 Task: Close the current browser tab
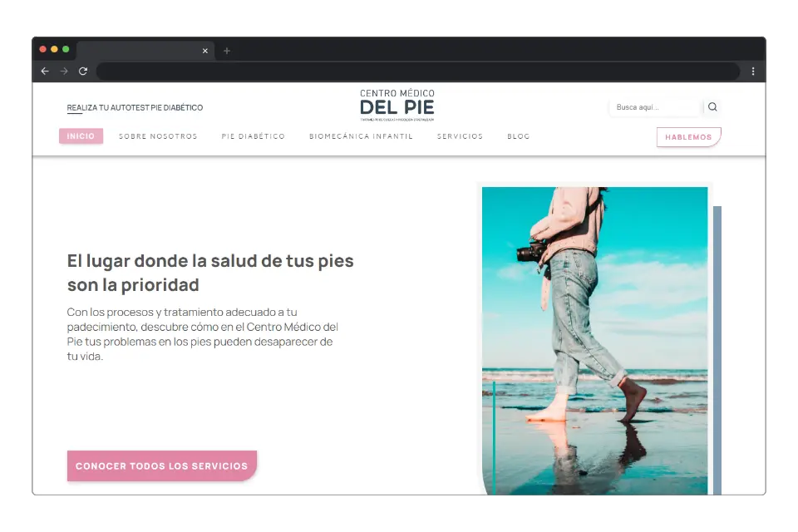click(205, 51)
